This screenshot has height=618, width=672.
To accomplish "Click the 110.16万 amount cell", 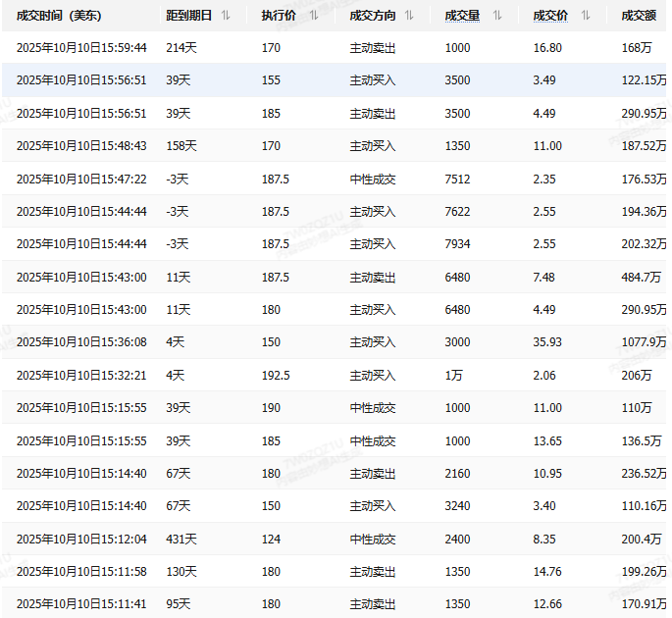I will click(x=644, y=506).
